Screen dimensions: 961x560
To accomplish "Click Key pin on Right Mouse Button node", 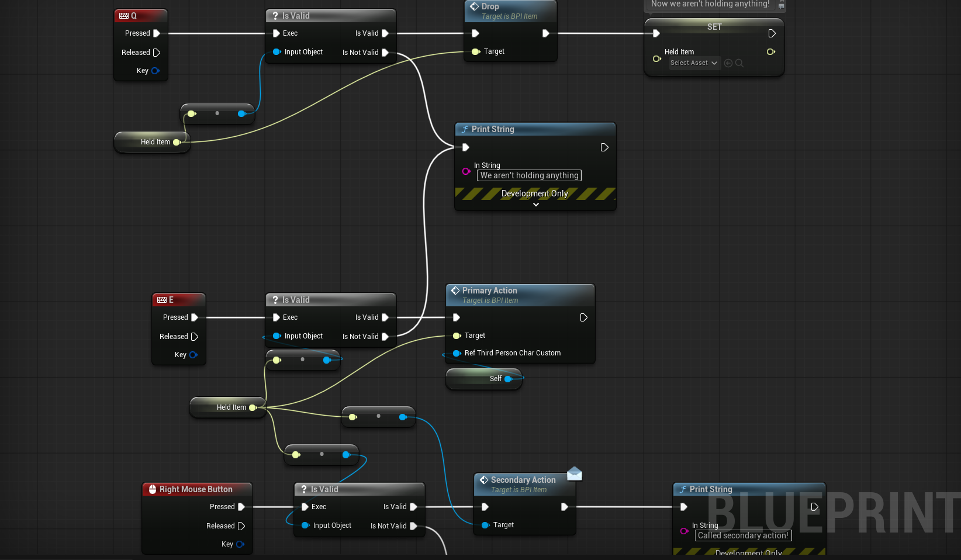I will (240, 544).
